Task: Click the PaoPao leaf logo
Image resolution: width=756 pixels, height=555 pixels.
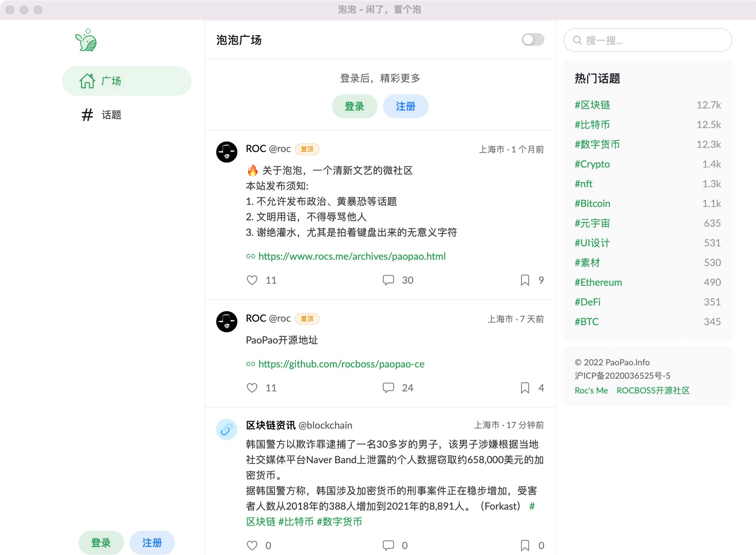Action: [x=86, y=40]
